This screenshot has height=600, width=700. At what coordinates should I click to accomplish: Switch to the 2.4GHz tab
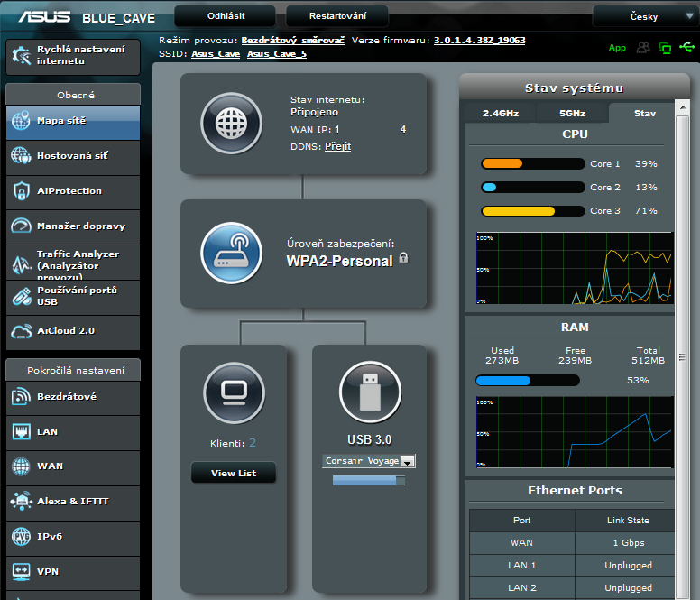click(501, 114)
